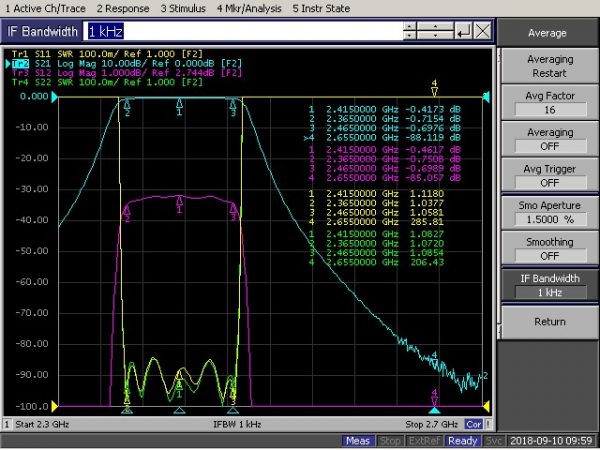The image size is (600, 450).
Task: Close the IF Bandwidth entry bar
Action: [x=483, y=32]
